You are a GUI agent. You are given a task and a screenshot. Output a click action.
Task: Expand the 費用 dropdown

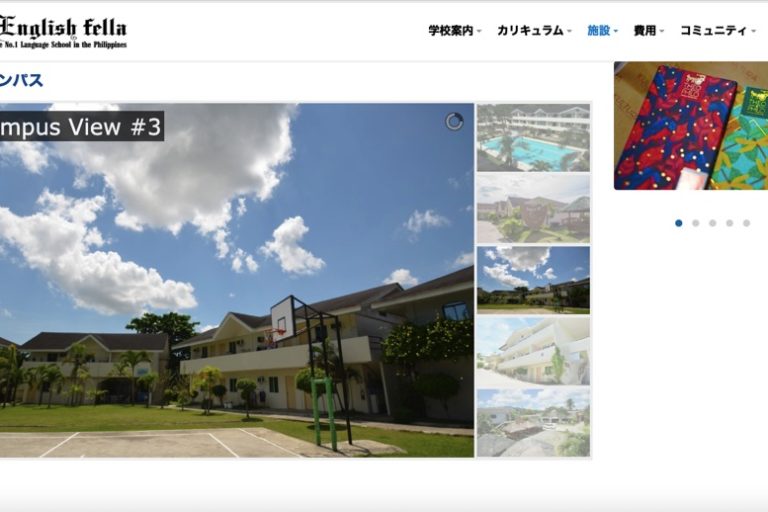coord(649,31)
